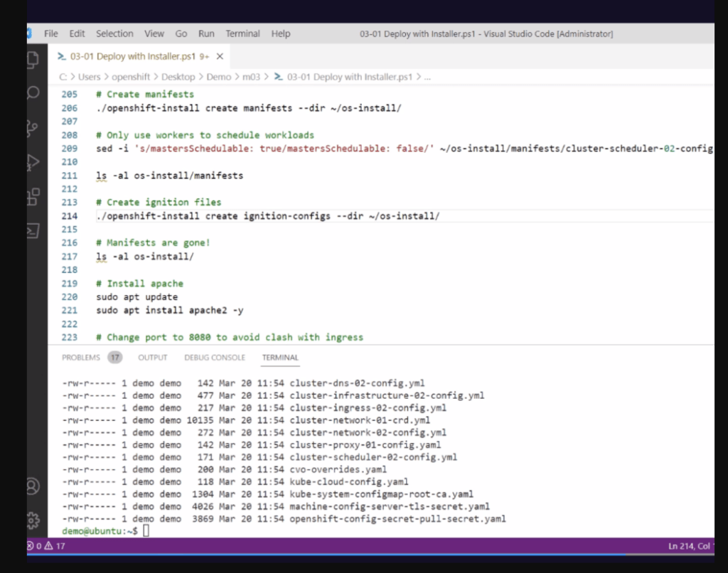Click the '# Create ignition files' comment
The image size is (728, 573).
point(159,203)
